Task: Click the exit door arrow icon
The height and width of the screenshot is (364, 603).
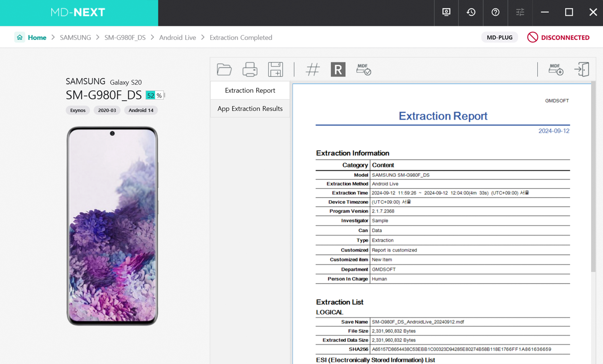Action: [582, 69]
